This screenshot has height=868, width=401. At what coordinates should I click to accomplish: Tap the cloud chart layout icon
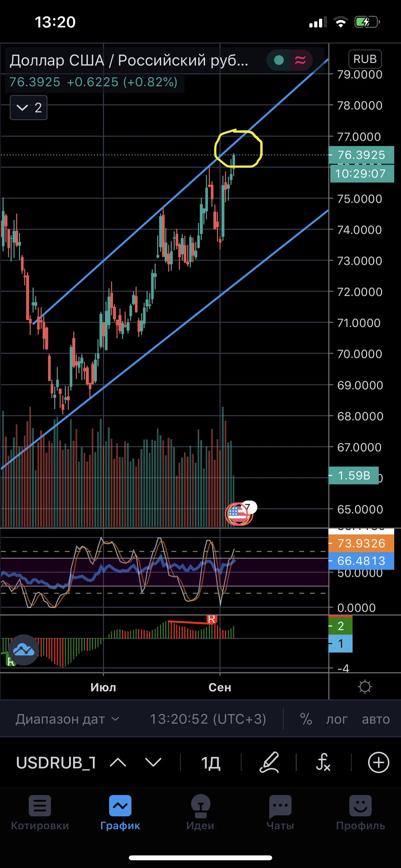23,650
